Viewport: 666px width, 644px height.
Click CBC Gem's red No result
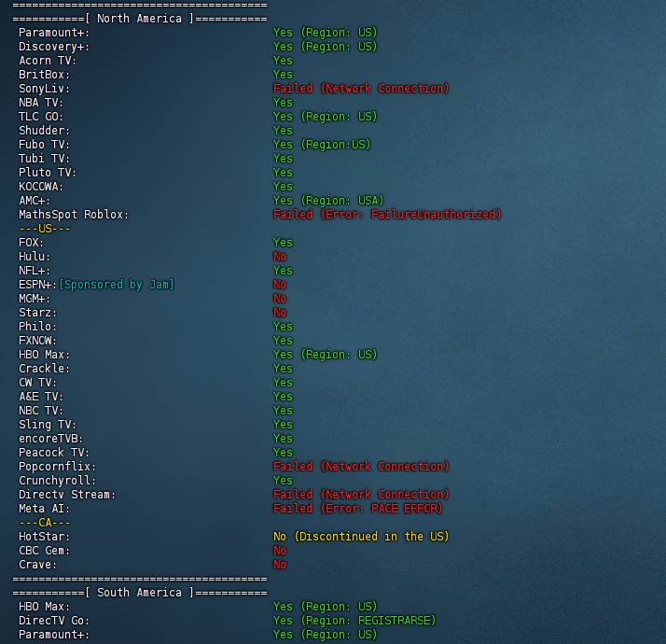(x=280, y=551)
